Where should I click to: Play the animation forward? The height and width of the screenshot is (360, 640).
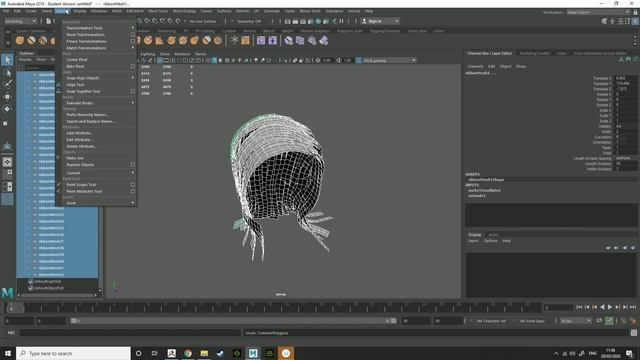[610, 307]
